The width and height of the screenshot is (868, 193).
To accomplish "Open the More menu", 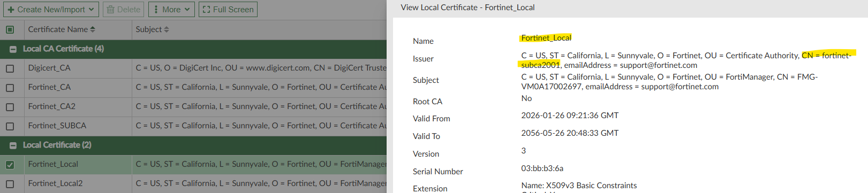I will [171, 10].
